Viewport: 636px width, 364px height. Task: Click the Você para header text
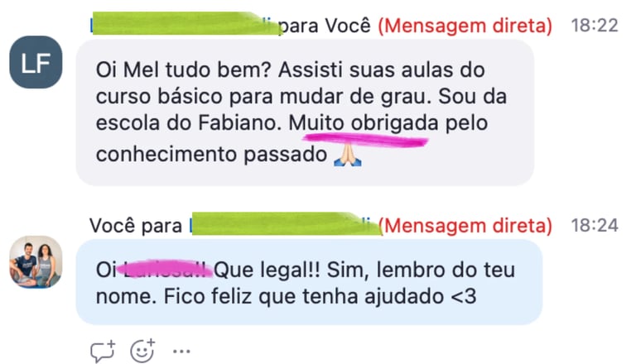(x=136, y=226)
